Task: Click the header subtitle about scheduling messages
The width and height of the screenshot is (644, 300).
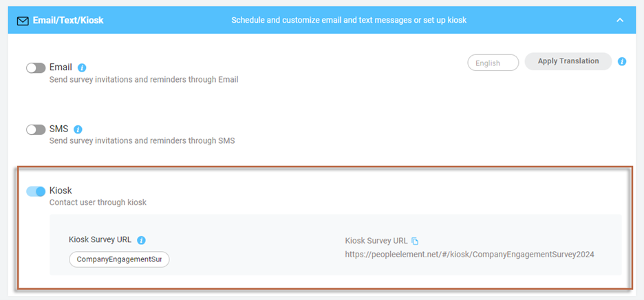Action: tap(349, 20)
